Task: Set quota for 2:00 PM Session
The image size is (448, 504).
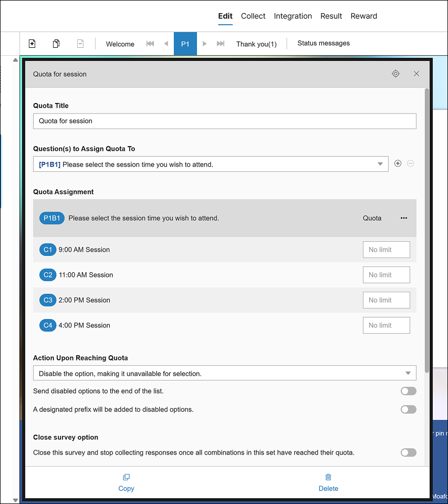Action: point(387,300)
